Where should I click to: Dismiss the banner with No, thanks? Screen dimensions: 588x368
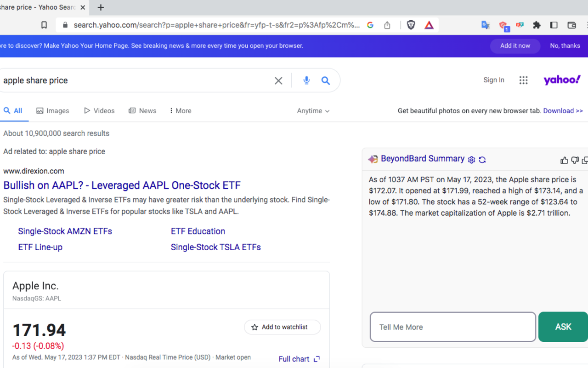pos(565,46)
